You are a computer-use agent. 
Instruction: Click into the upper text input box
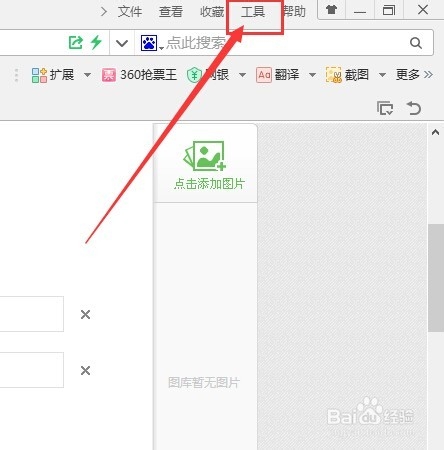click(32, 314)
